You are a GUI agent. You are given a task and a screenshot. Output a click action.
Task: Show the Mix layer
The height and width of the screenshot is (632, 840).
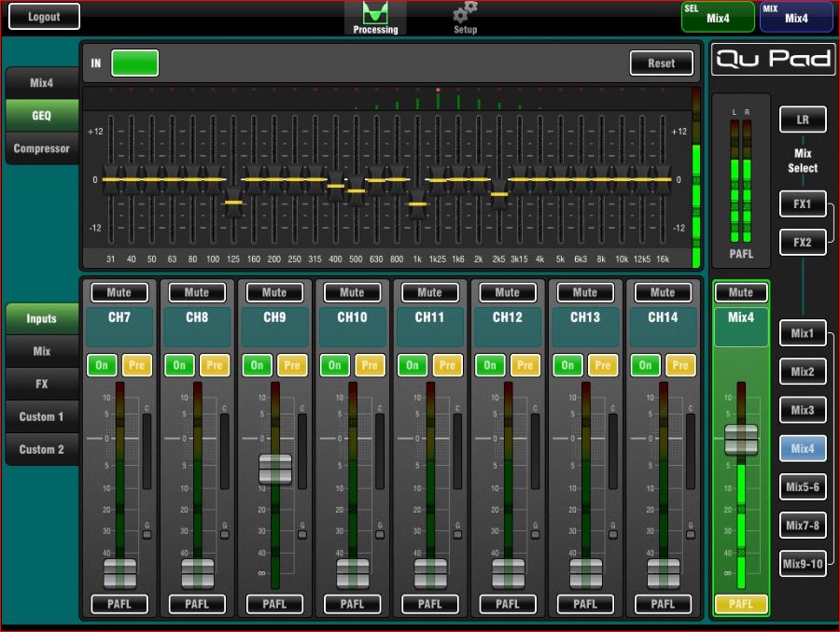click(42, 351)
